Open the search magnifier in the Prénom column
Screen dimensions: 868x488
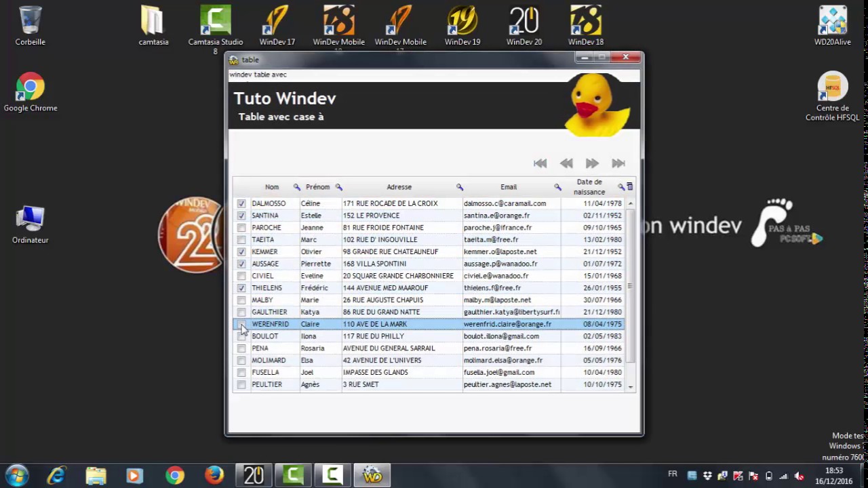pos(338,187)
